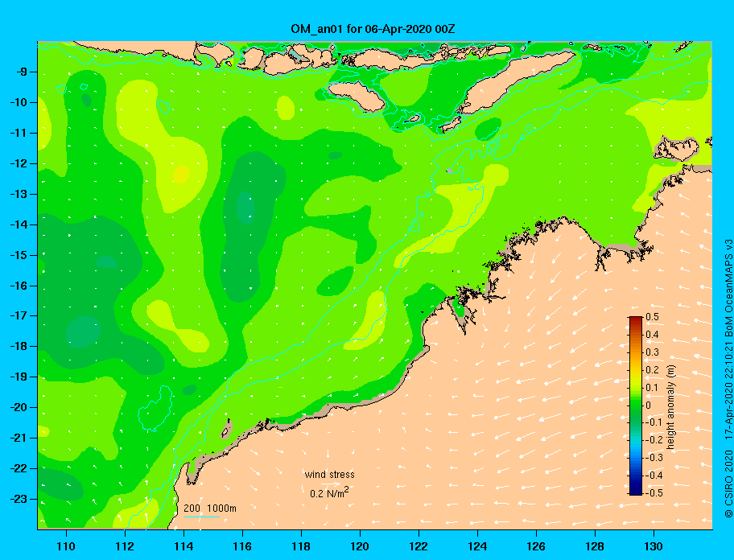The width and height of the screenshot is (734, 560).
Task: Select the -0.5 value at the scale bottom
Action: click(x=654, y=493)
